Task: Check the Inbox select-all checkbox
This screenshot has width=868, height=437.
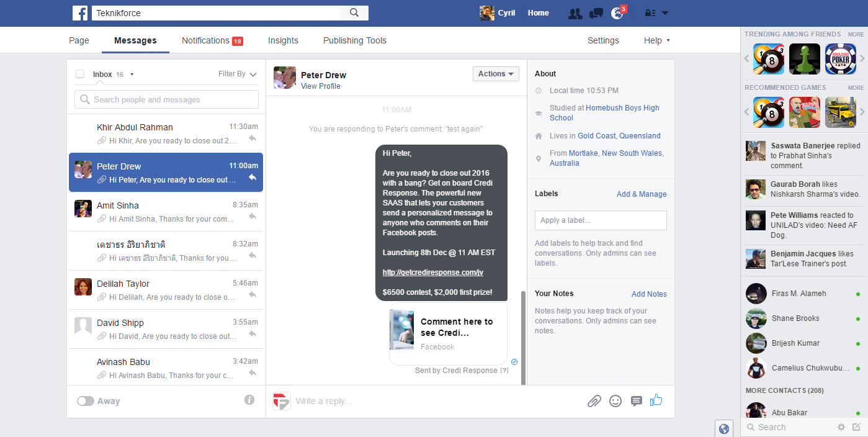Action: click(80, 74)
